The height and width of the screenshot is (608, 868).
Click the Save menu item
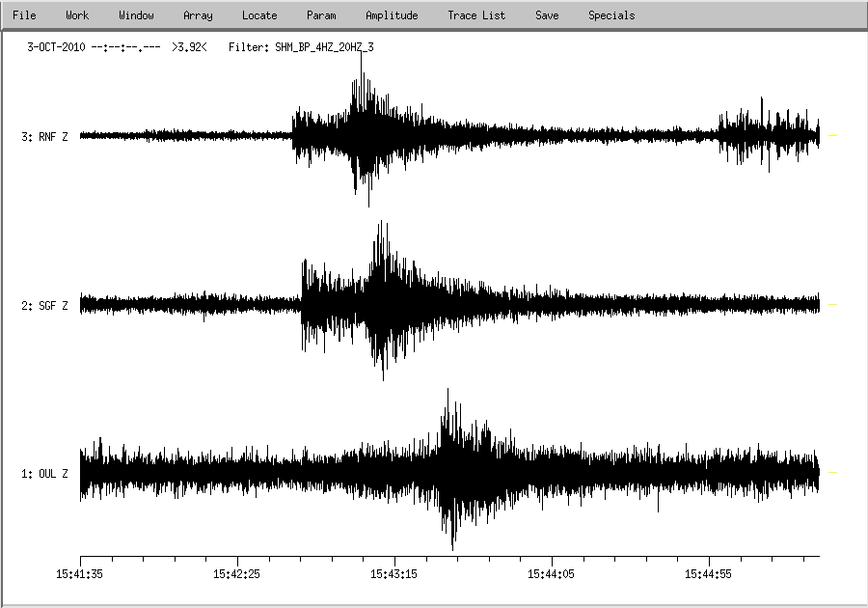point(547,15)
